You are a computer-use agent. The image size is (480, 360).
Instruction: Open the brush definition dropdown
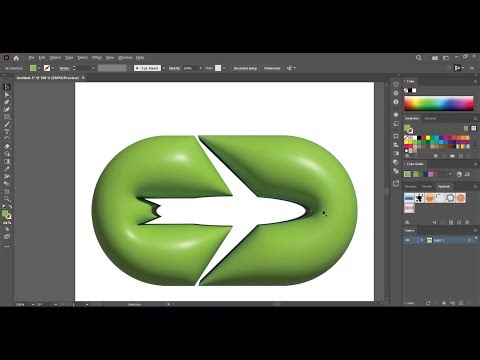coord(164,68)
